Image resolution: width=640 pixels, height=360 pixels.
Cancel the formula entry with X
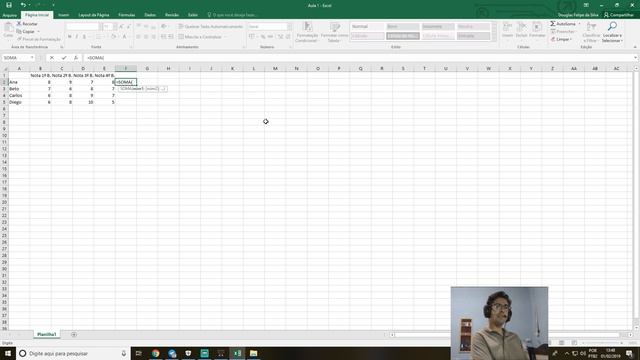(x=51, y=58)
